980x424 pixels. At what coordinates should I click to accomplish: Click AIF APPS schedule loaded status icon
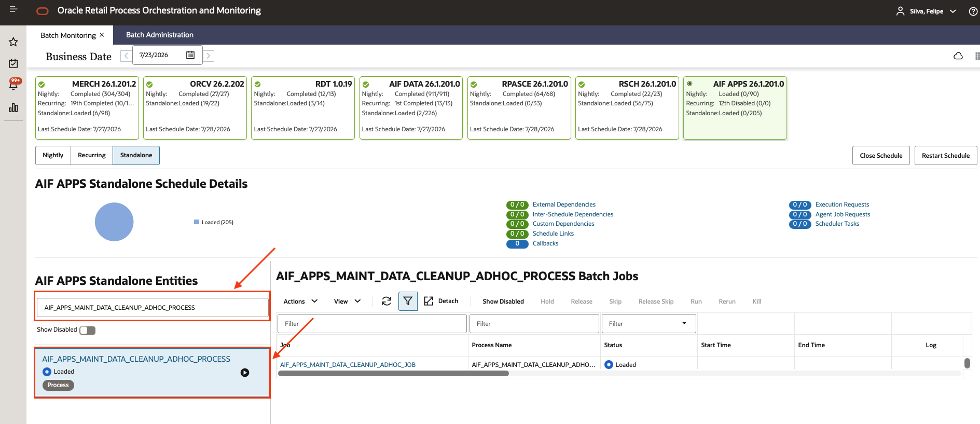coord(689,84)
